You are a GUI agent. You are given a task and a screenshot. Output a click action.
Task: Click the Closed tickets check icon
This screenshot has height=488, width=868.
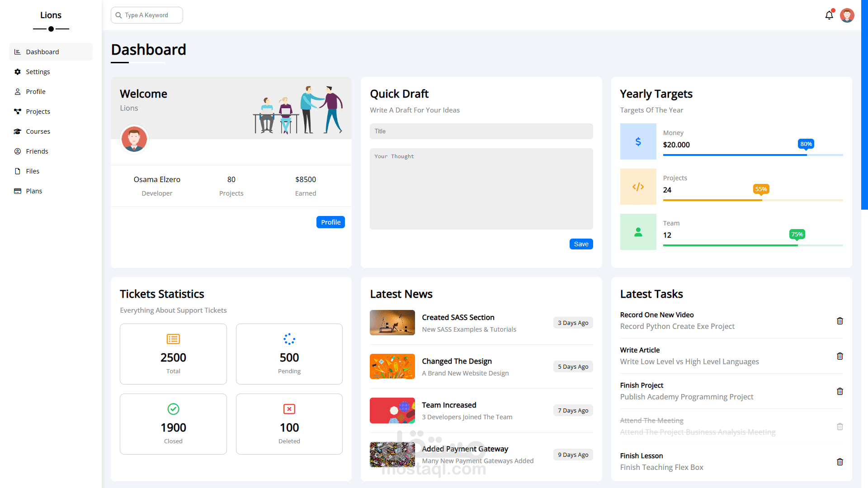[x=173, y=409]
